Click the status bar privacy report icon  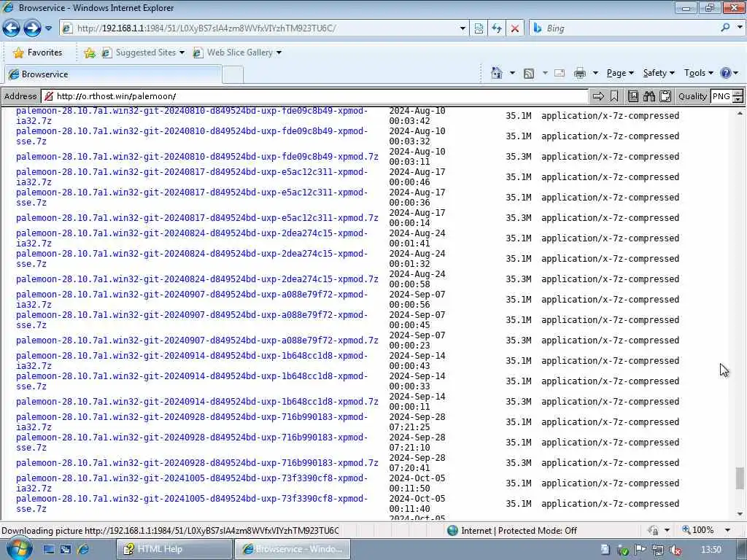[x=653, y=530]
